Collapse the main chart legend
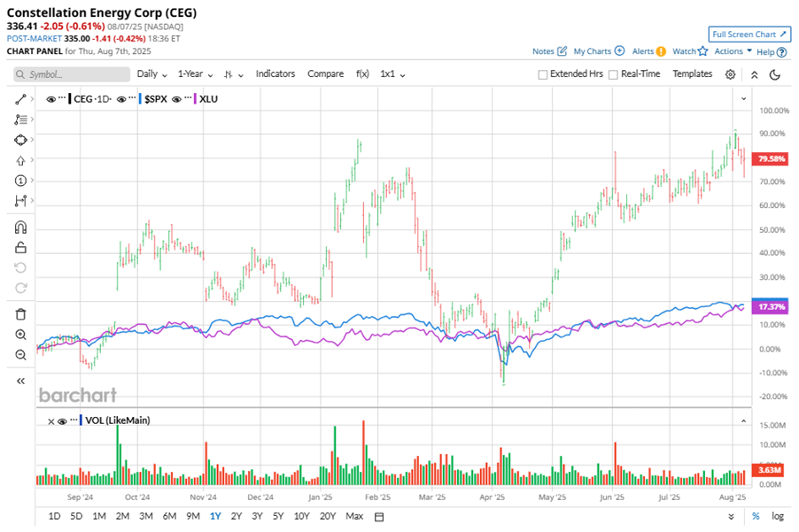This screenshot has width=799, height=532. pyautogui.click(x=743, y=99)
